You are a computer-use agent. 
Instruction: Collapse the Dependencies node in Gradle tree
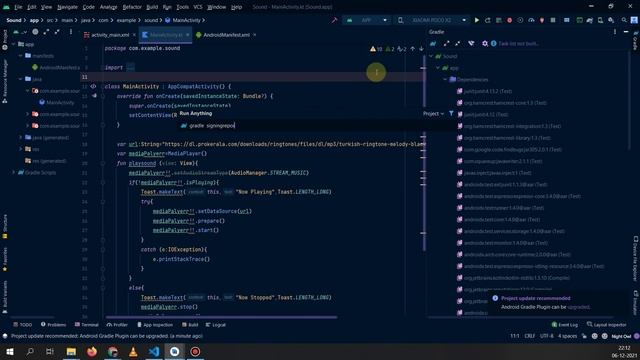tap(445, 80)
